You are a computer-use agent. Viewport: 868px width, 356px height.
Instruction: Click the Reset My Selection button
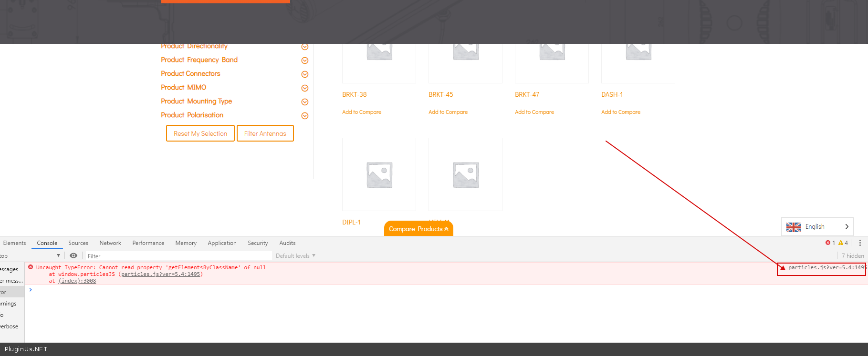200,133
